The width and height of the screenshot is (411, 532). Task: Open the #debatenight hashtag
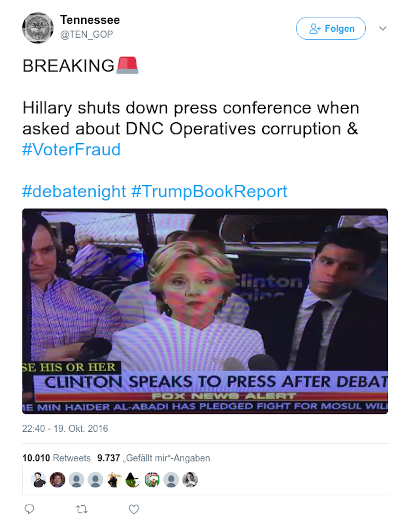74,191
